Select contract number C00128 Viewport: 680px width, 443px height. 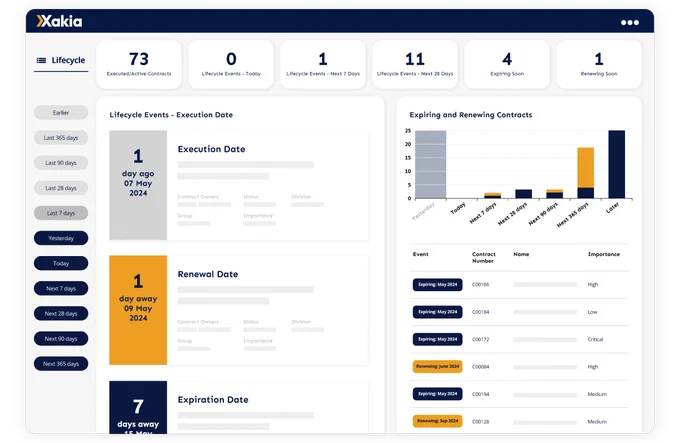(x=481, y=422)
